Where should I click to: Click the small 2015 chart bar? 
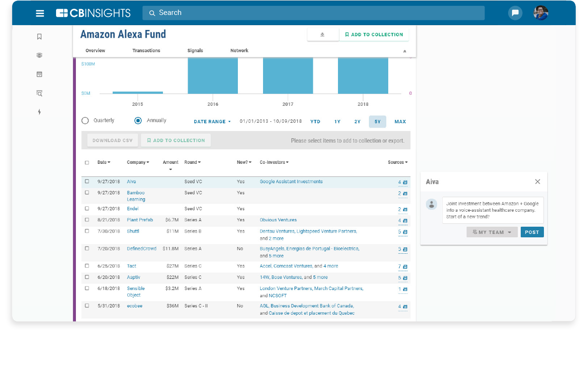point(138,92)
